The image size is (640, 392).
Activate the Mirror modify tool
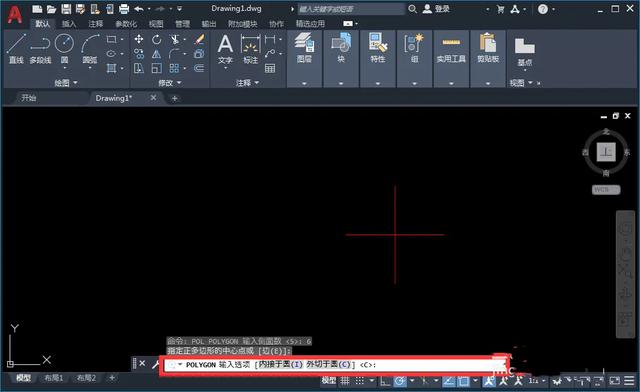pyautogui.click(x=156, y=53)
